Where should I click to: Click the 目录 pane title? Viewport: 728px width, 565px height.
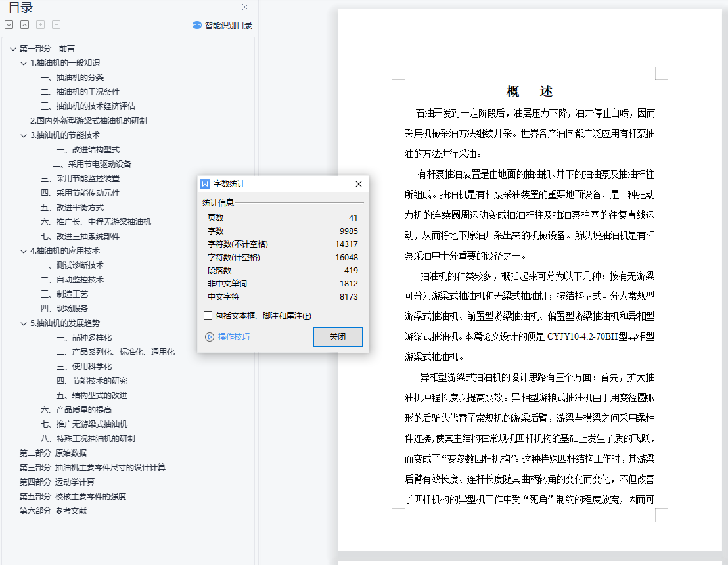click(x=21, y=7)
